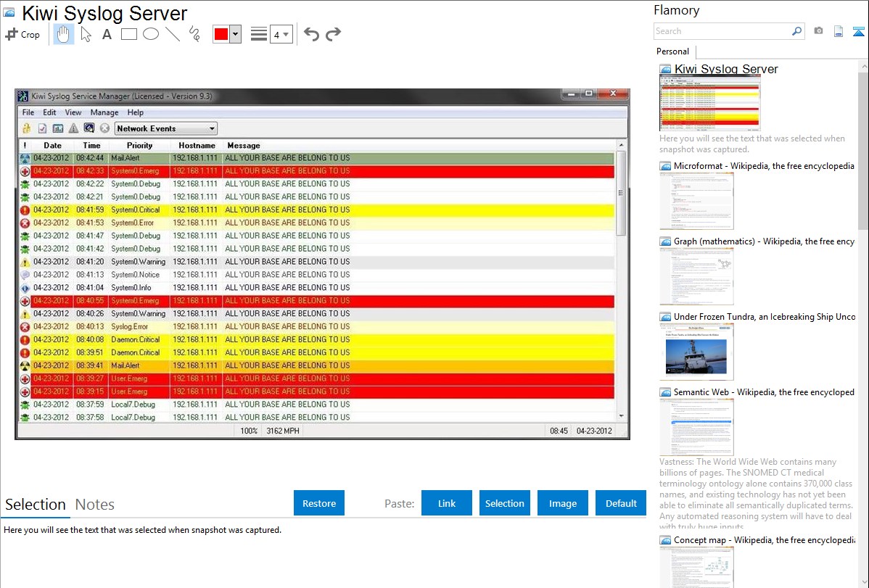Click the red swatch for annotation color
Screen dimensions: 869x588
point(221,34)
